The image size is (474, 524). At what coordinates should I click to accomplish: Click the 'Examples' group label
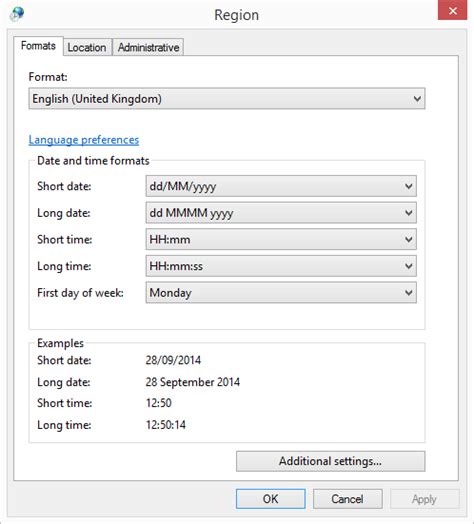60,343
